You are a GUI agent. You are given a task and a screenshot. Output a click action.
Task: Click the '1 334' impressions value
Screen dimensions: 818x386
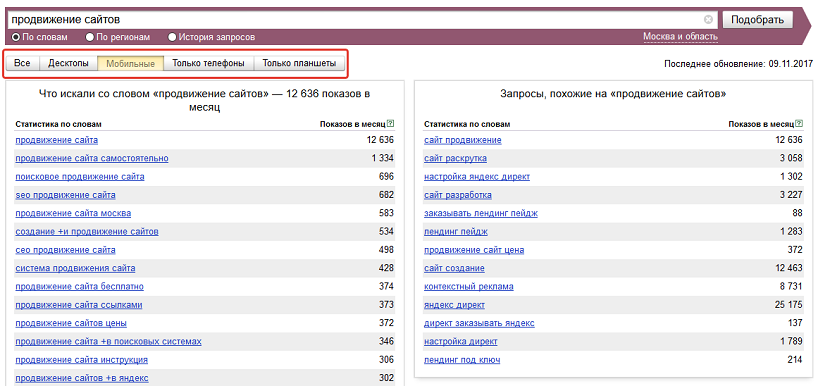tap(383, 159)
